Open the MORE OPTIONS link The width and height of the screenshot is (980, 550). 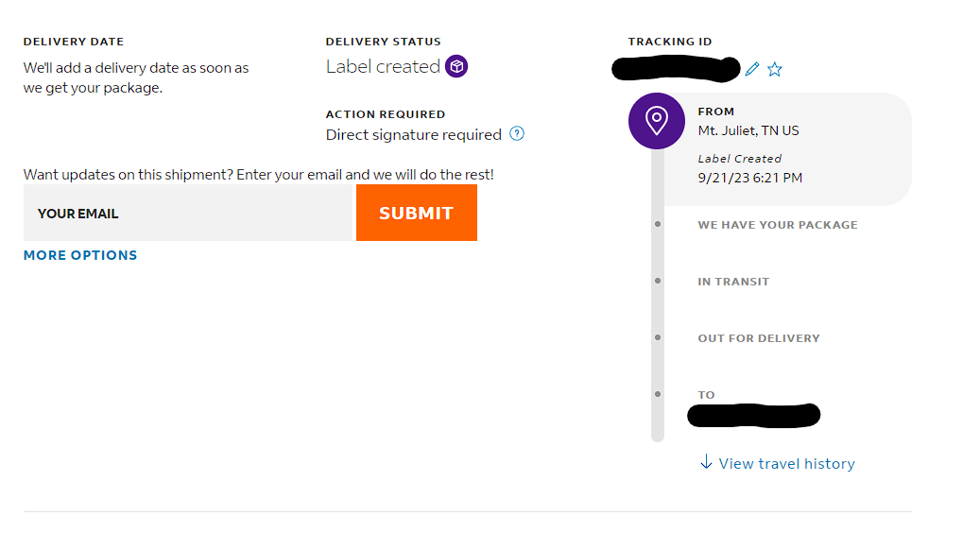pyautogui.click(x=80, y=255)
